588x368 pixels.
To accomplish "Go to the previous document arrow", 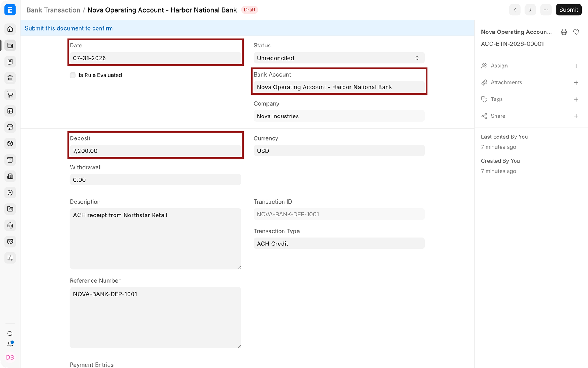I will (x=515, y=10).
